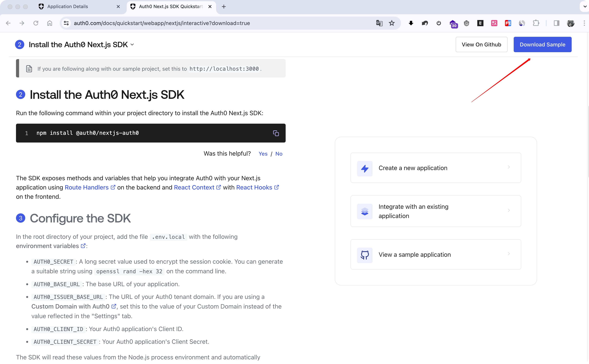
Task: Copy the npm install command via copy icon
Action: point(276,133)
